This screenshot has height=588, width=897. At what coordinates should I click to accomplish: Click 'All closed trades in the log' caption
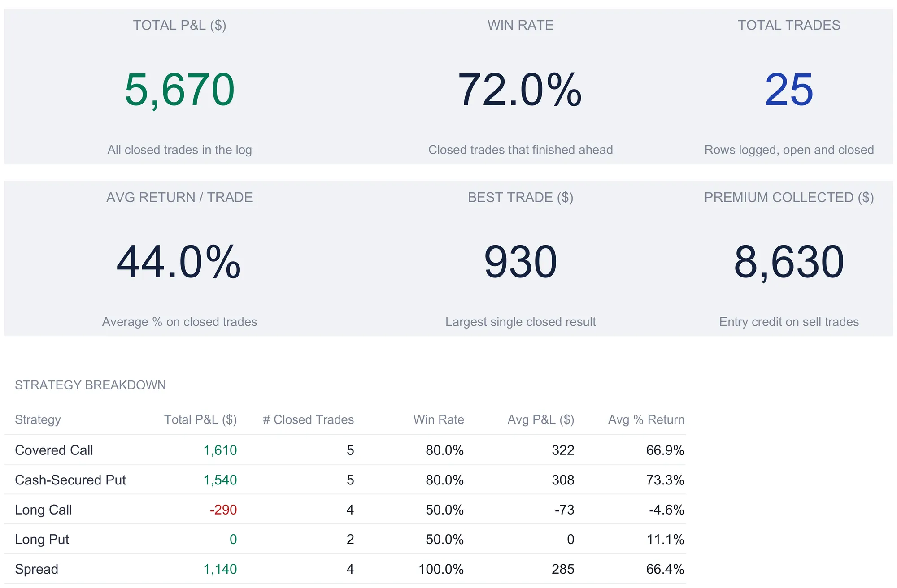[179, 150]
